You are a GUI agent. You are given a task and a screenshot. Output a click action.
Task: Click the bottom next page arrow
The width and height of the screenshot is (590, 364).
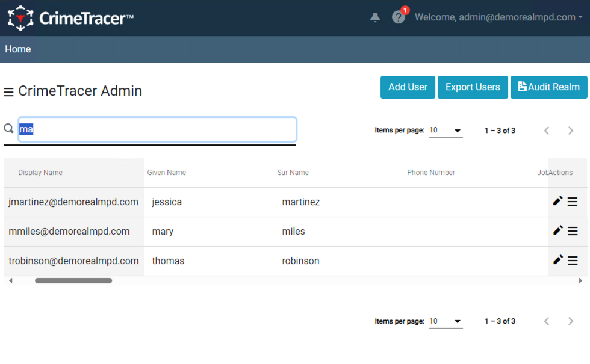pos(571,321)
